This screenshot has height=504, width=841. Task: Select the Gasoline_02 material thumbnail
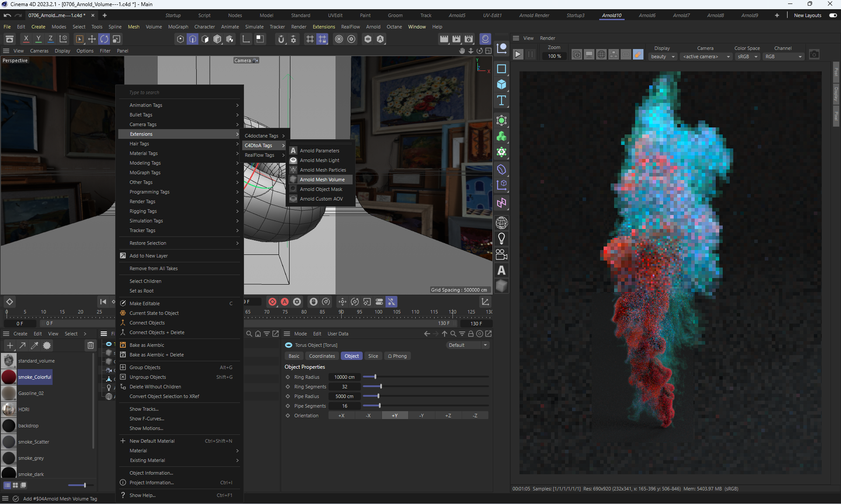pyautogui.click(x=9, y=393)
